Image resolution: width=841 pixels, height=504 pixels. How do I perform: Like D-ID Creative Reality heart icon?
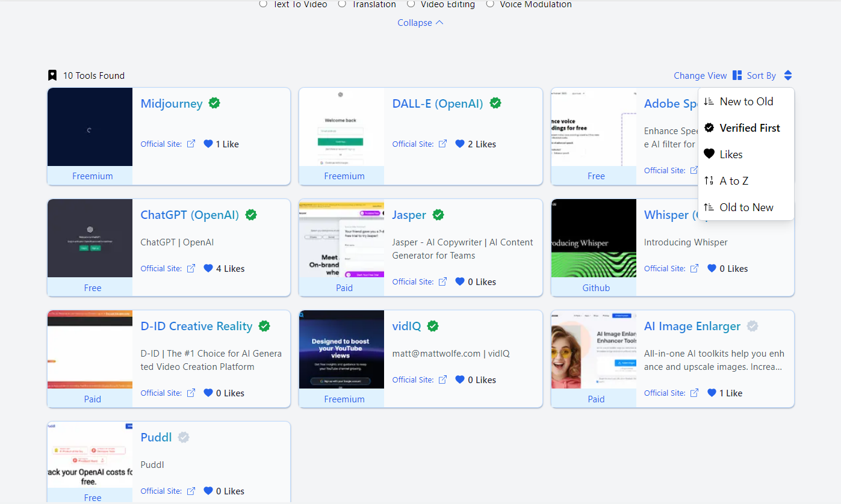coord(208,393)
